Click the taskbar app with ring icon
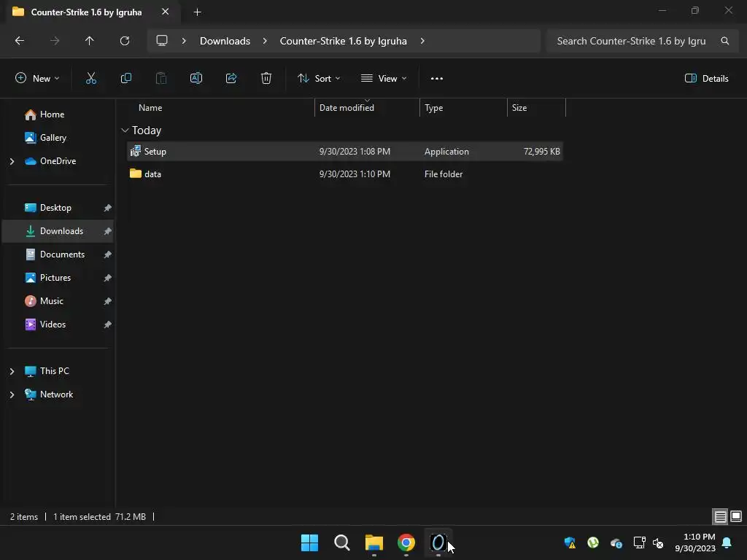The width and height of the screenshot is (747, 560). (x=438, y=542)
